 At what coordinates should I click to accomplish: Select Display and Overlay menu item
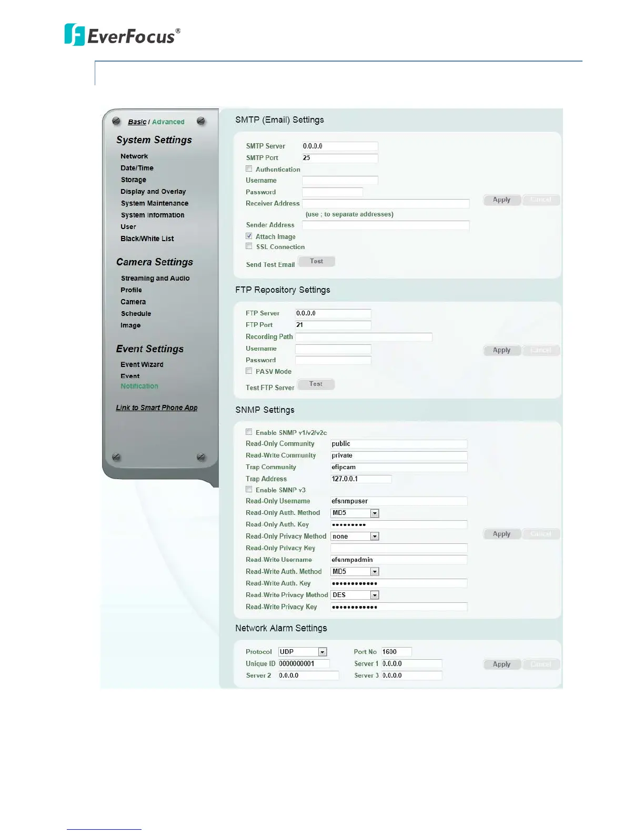click(153, 192)
